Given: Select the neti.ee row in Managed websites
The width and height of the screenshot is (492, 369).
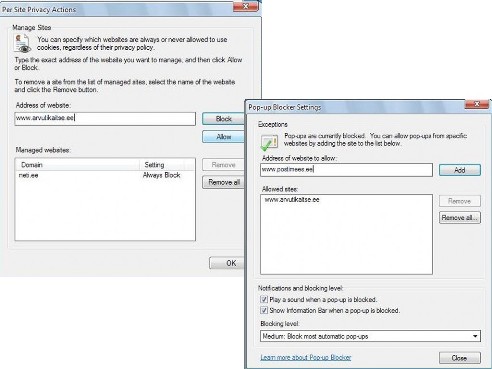Looking at the screenshot, I should pos(105,175).
